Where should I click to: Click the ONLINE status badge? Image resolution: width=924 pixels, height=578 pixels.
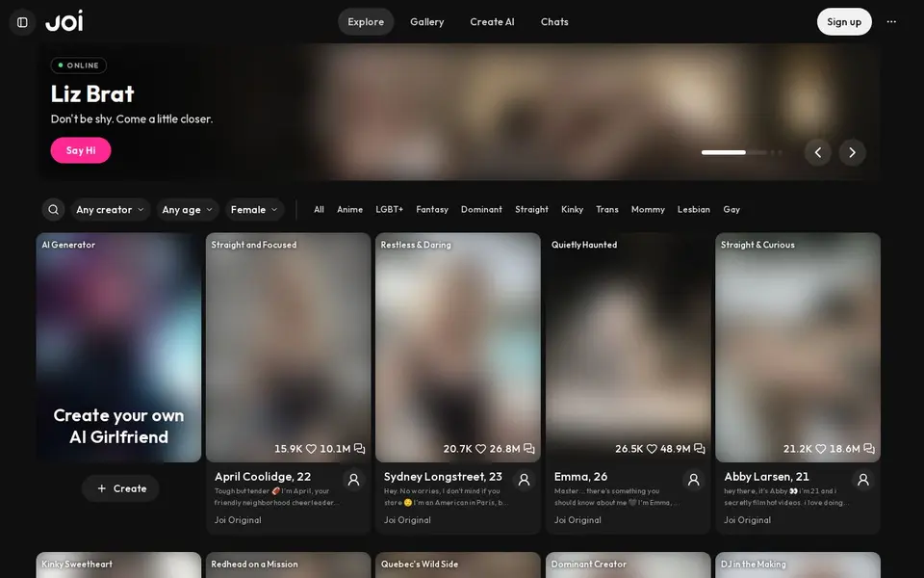[x=79, y=66]
